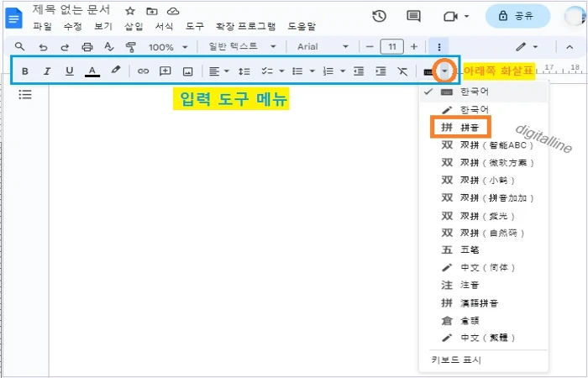
Task: Click the three-dot more options button
Action: (439, 47)
